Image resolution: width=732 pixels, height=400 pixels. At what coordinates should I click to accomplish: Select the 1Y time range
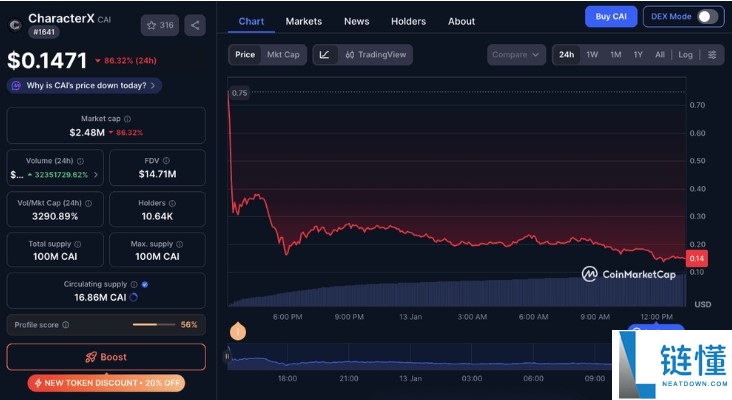click(x=638, y=55)
